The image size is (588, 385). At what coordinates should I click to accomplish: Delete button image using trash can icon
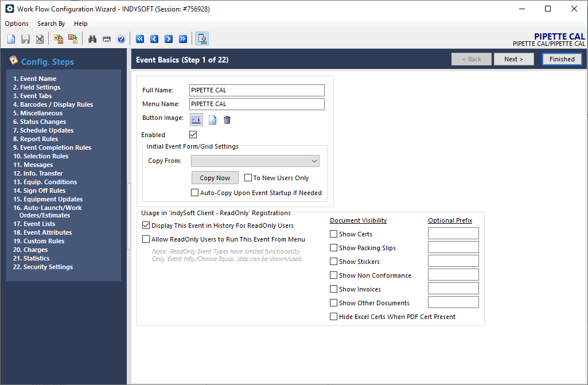coord(227,120)
